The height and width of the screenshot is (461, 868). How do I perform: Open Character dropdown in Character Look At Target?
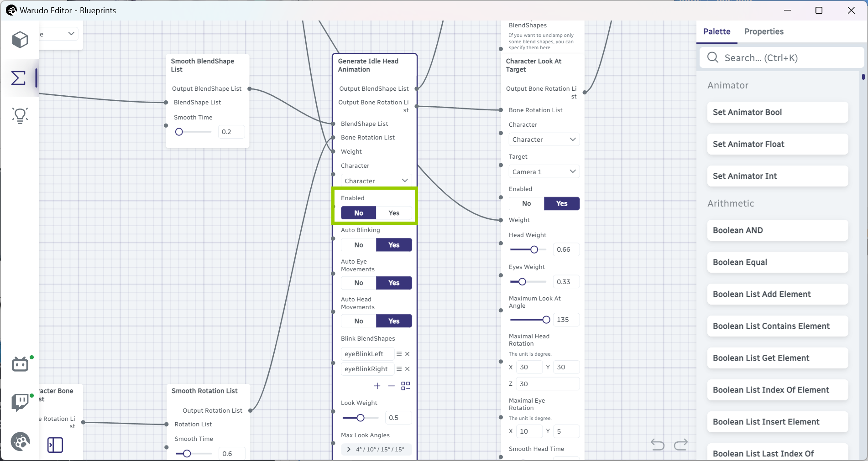click(x=544, y=140)
